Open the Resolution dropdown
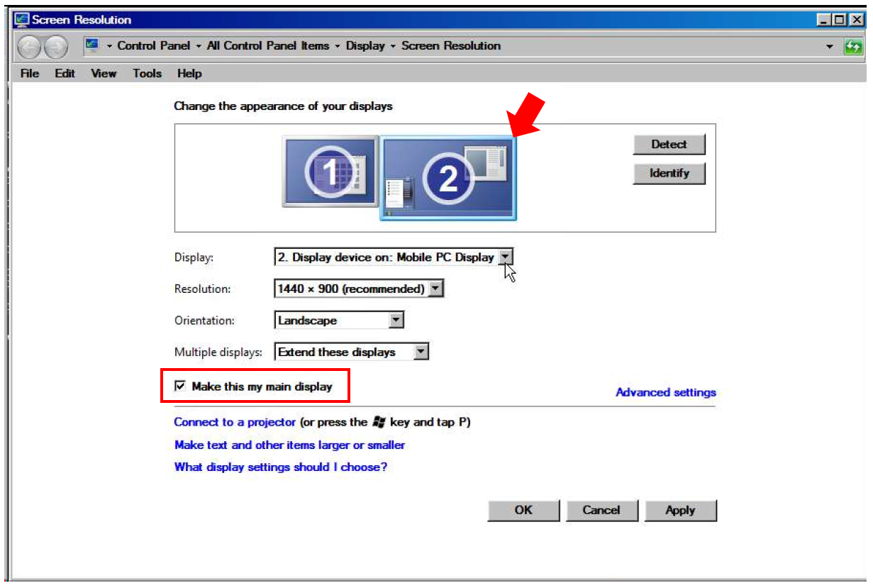This screenshot has width=873, height=588. (x=436, y=289)
